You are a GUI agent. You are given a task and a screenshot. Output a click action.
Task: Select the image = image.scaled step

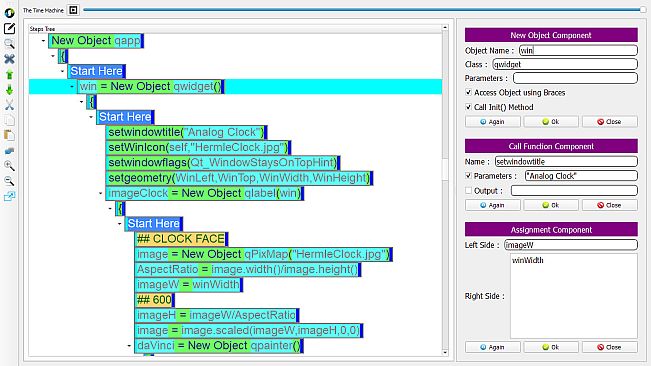click(x=249, y=330)
